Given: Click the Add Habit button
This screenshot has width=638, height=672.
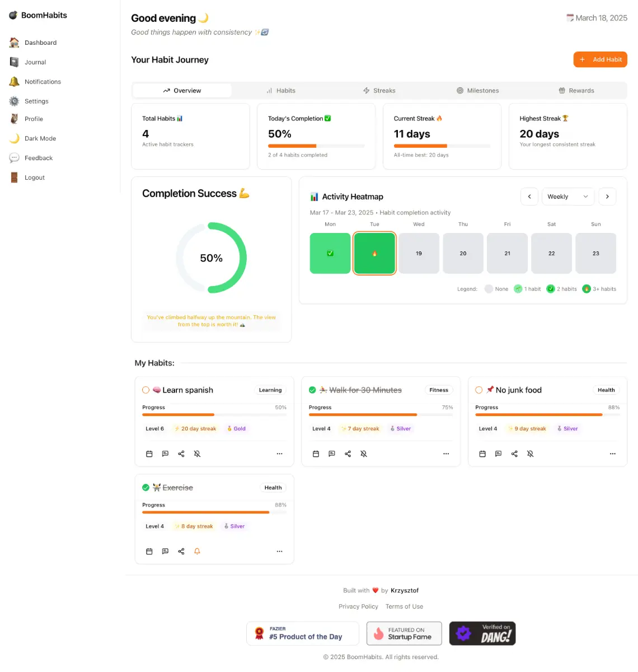Looking at the screenshot, I should [600, 59].
